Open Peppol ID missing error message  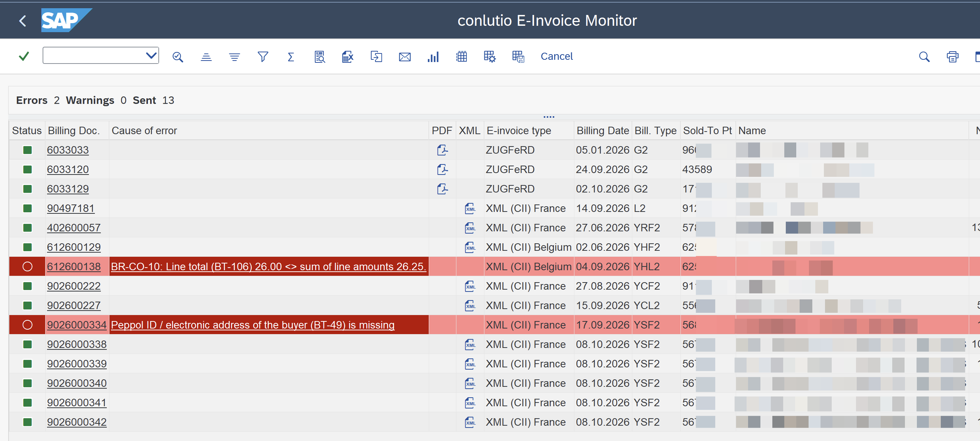pyautogui.click(x=252, y=325)
